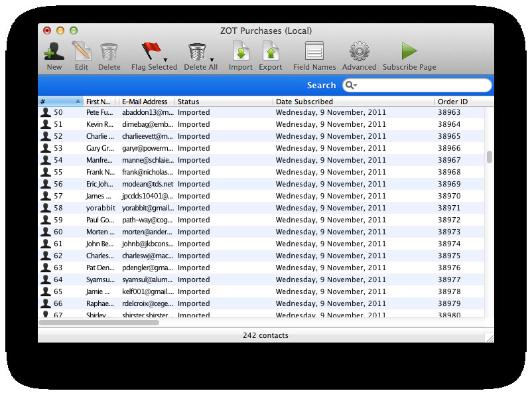This screenshot has width=532, height=395.
Task: Click the Subscribe Page play icon
Action: coord(409,51)
